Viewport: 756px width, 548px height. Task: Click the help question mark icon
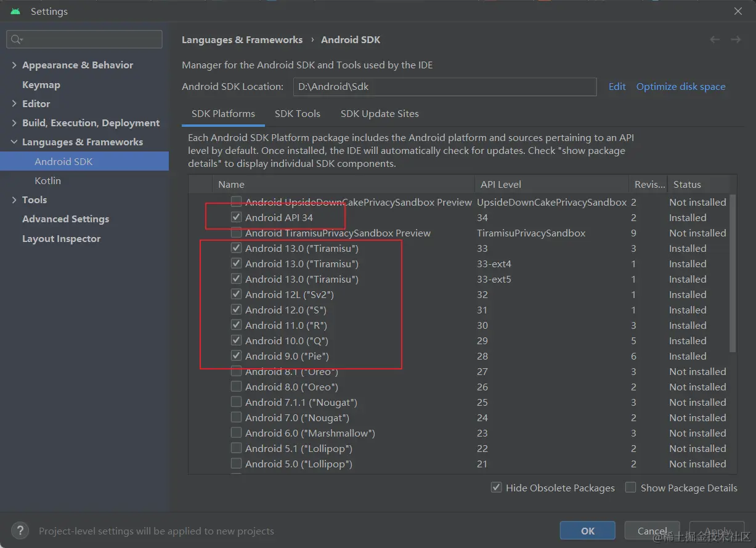pyautogui.click(x=20, y=531)
